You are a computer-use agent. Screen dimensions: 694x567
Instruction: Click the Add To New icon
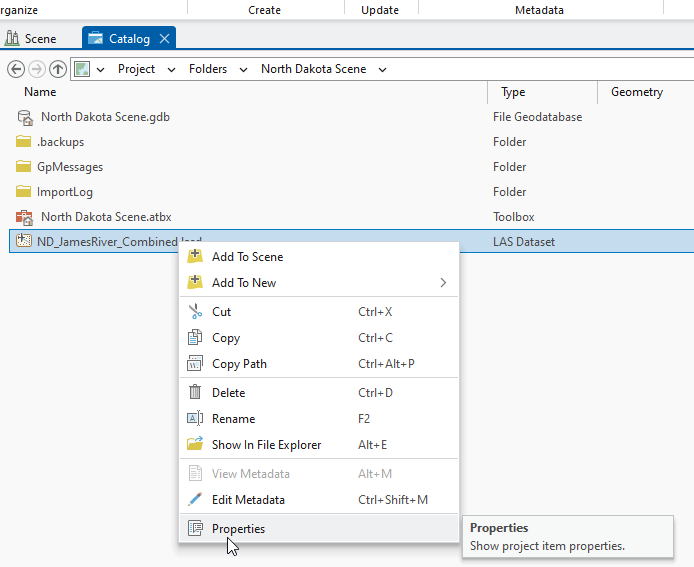click(195, 282)
